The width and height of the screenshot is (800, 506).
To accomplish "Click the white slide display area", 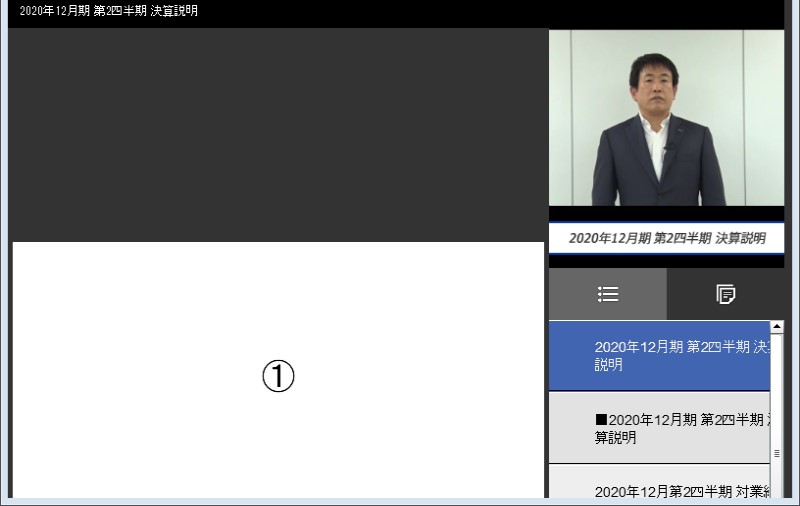I will 278,370.
